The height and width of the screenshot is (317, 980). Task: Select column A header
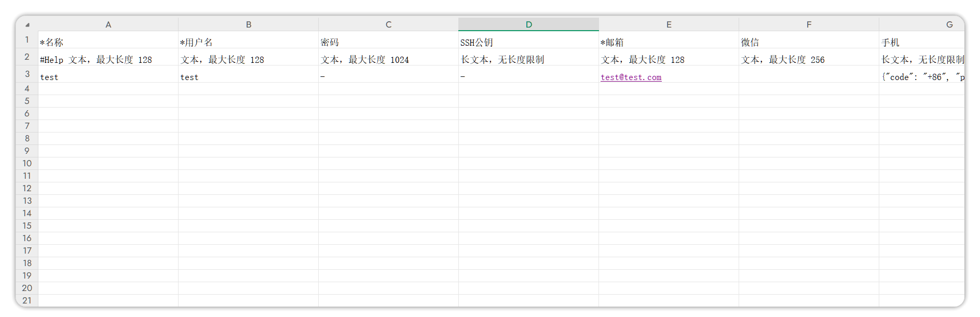click(108, 24)
